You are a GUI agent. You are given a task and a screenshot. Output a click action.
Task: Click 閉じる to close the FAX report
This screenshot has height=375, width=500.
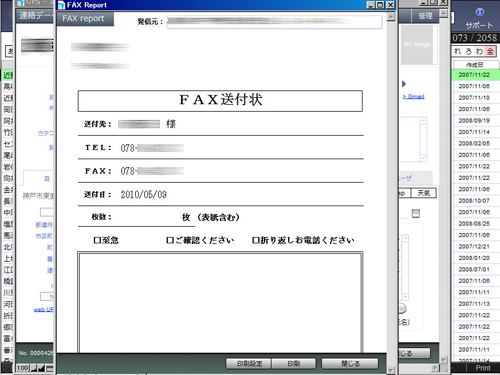(350, 364)
